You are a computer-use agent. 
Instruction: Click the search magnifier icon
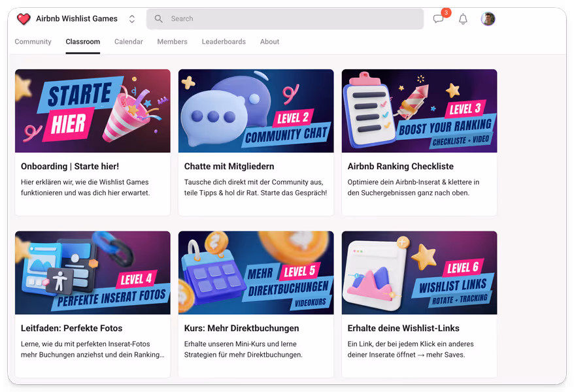tap(158, 18)
